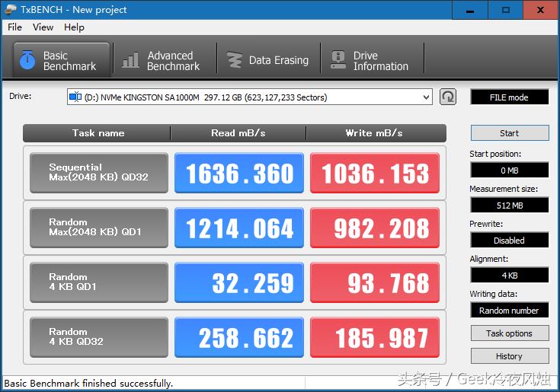Click the Sequential Max(2048 KB) QD32 task
This screenshot has height=392, width=560.
[98, 174]
